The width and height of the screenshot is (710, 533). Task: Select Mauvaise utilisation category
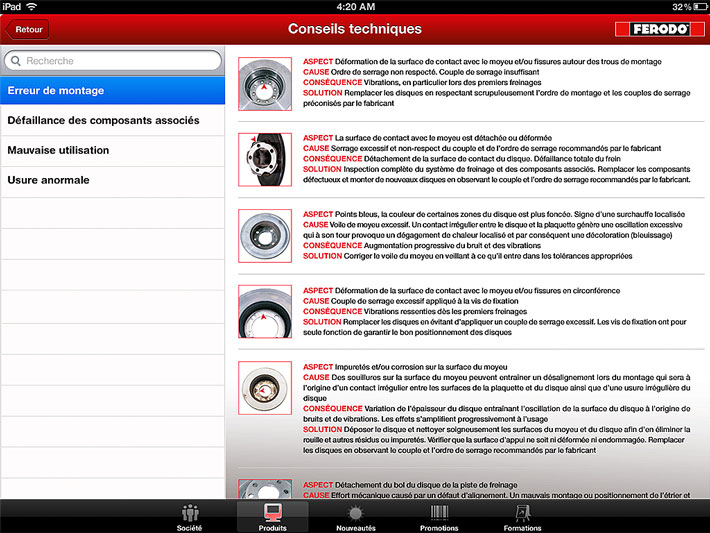112,150
